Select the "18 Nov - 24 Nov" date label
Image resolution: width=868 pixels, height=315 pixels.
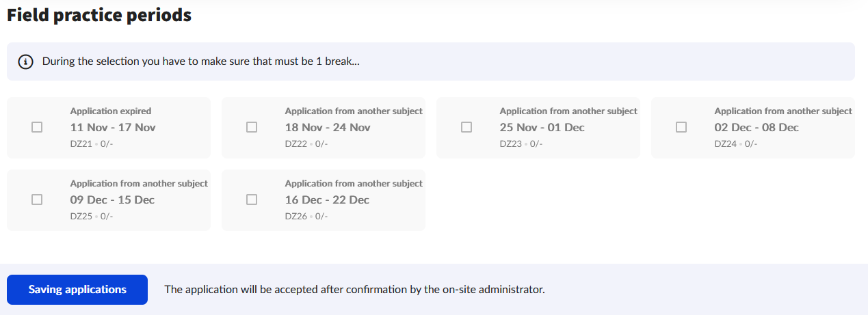click(x=328, y=127)
